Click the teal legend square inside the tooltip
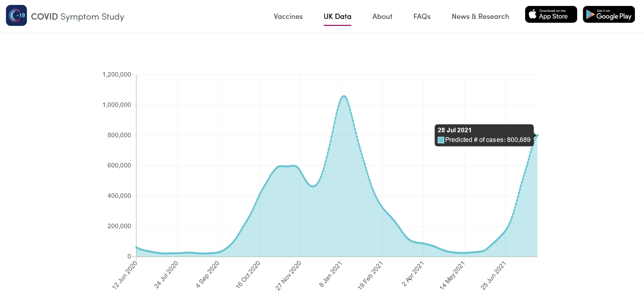The height and width of the screenshot is (296, 644). point(441,140)
